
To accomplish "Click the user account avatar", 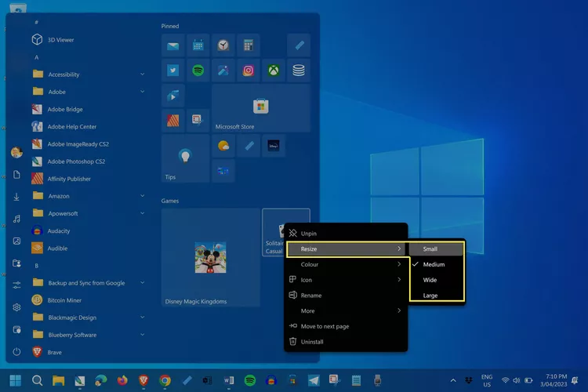I will [16, 152].
